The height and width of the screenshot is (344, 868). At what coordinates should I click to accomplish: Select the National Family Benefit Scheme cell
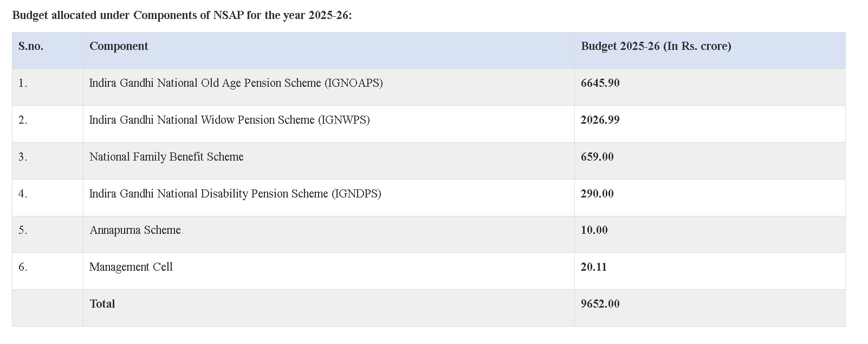(166, 157)
